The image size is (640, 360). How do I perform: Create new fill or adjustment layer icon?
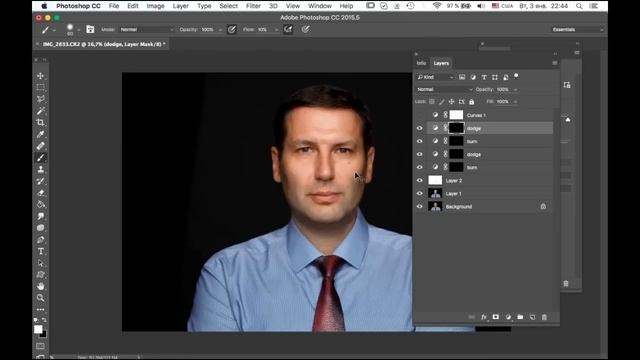tap(508, 317)
